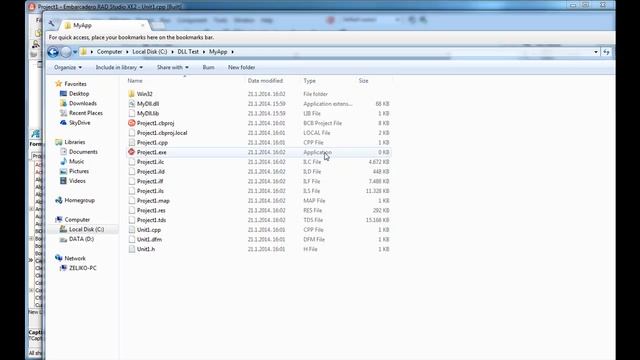Open Recent Places in Favorites
640x360 pixels.
[x=86, y=113]
